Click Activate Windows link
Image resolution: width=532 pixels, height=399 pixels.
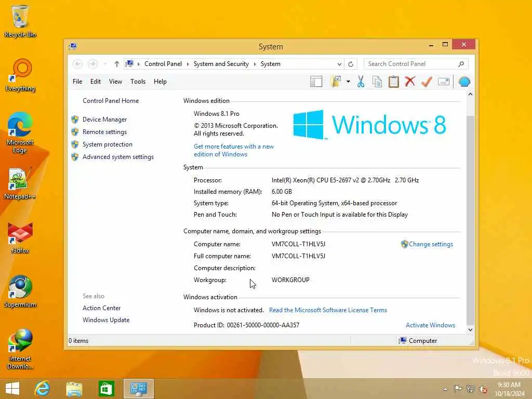430,325
